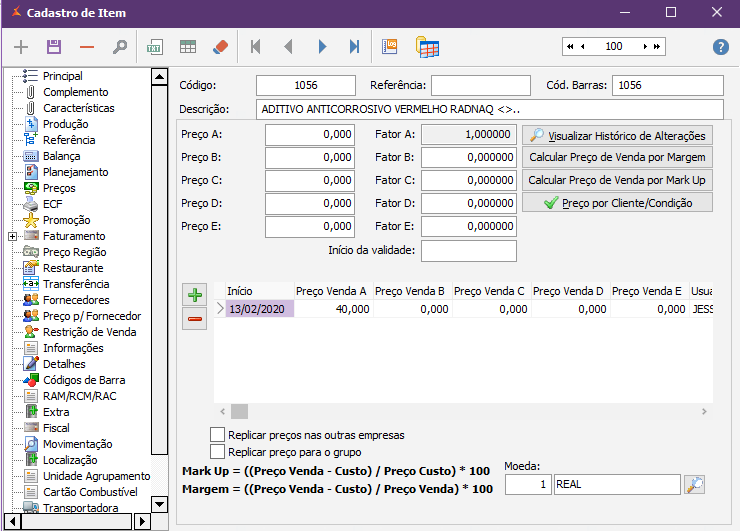Enable Replicar preços nas outras empresas

coord(217,435)
